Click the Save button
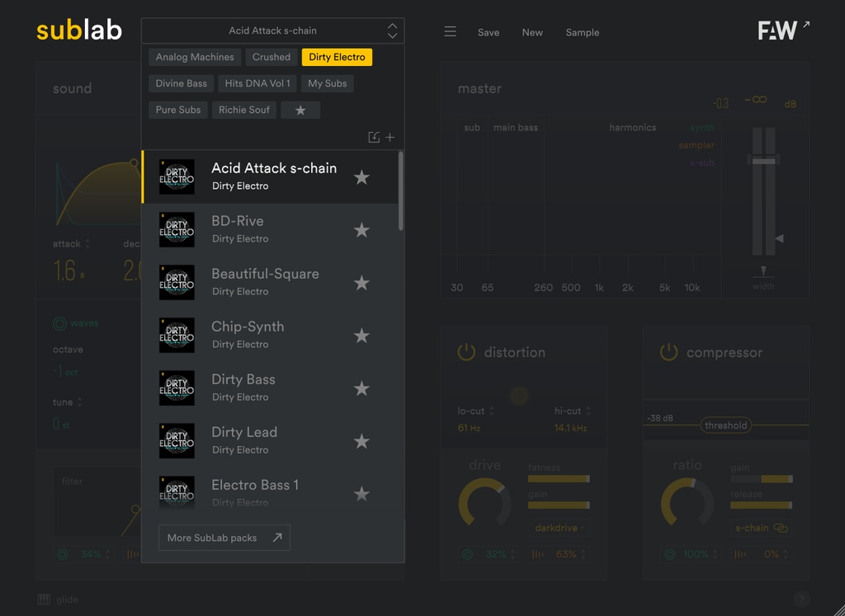This screenshot has height=616, width=845. pyautogui.click(x=489, y=32)
